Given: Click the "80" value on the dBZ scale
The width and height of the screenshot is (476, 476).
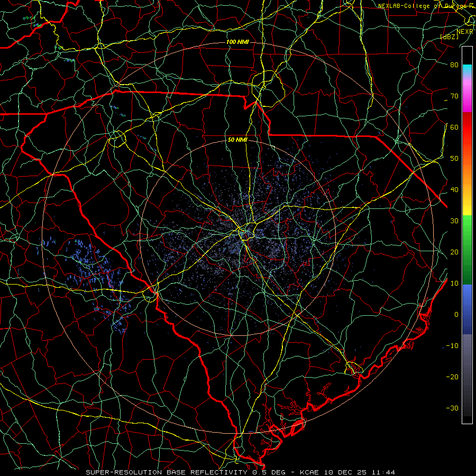Looking at the screenshot, I should (454, 65).
